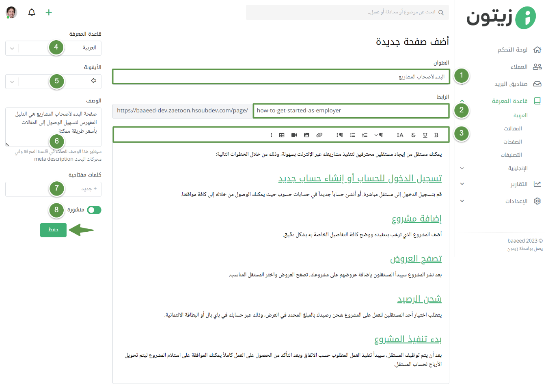The width and height of the screenshot is (548, 392).
Task: Select الإنجليزية in the sidebar
Action: click(518, 168)
